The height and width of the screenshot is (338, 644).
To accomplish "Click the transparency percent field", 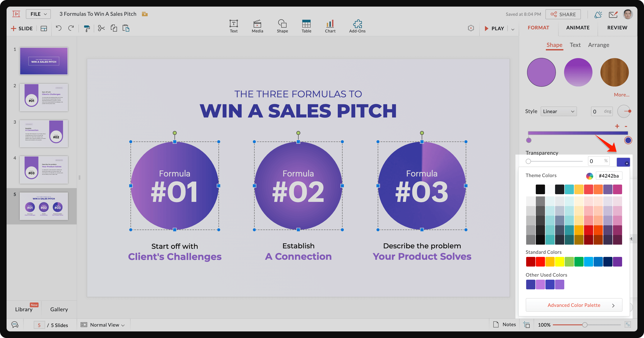I will click(598, 161).
